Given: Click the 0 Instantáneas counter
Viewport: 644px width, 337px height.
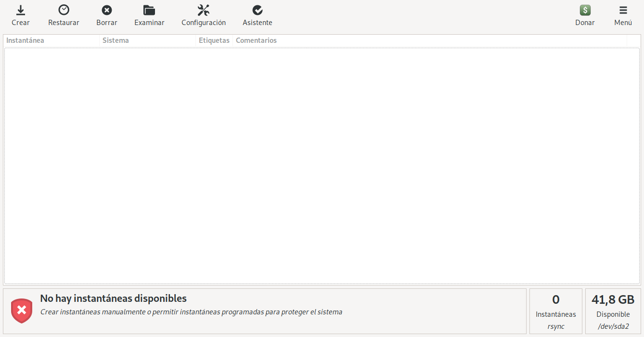Looking at the screenshot, I should tap(555, 300).
